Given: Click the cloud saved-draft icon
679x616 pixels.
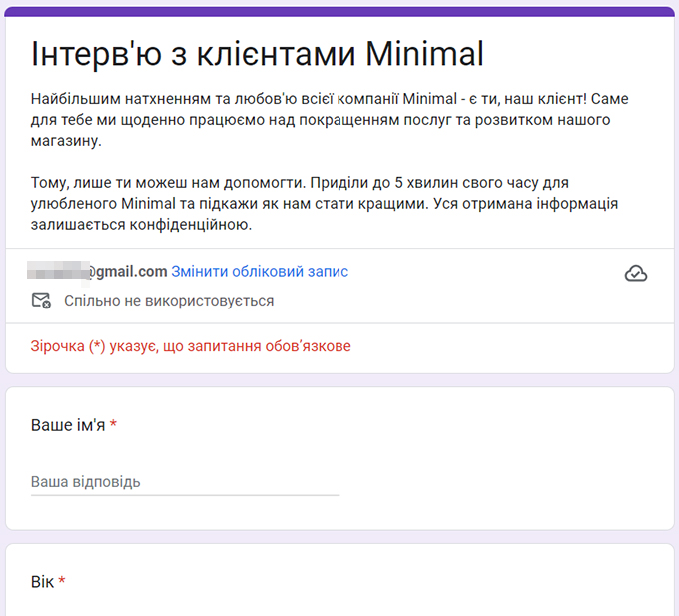Looking at the screenshot, I should coord(636,274).
